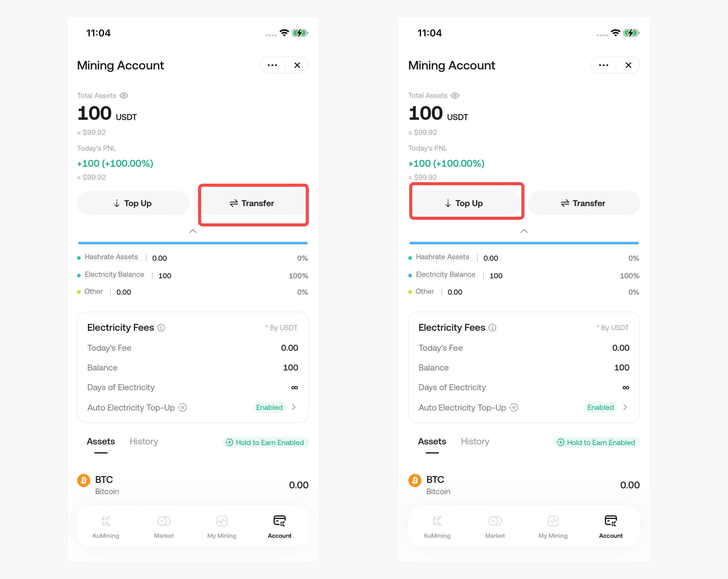The image size is (728, 579).
Task: Collapse asset breakdown chevron in left phone
Action: pos(193,231)
